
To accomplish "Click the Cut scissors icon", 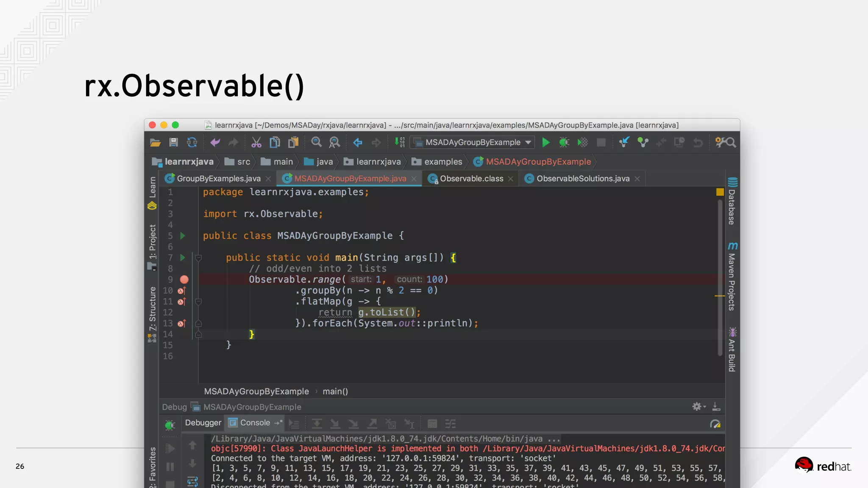I will coord(256,143).
